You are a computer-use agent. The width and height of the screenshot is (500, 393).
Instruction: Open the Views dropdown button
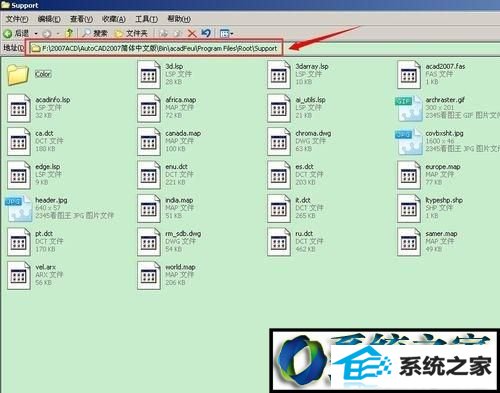coord(226,33)
